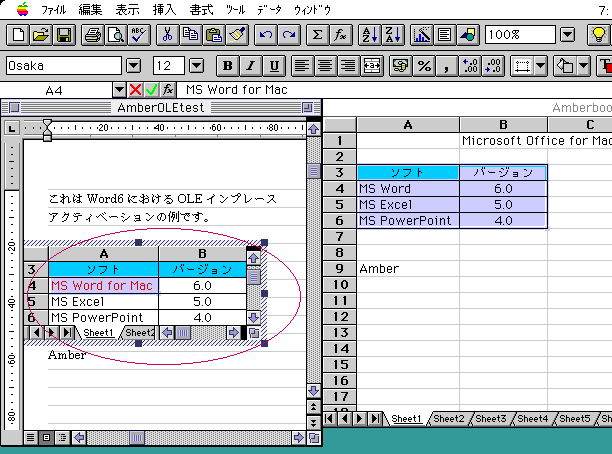Launch the ChartWizard icon

(422, 35)
